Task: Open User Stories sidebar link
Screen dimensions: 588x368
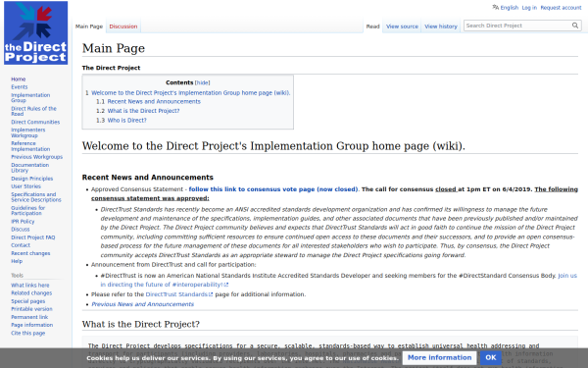Action: [x=25, y=186]
